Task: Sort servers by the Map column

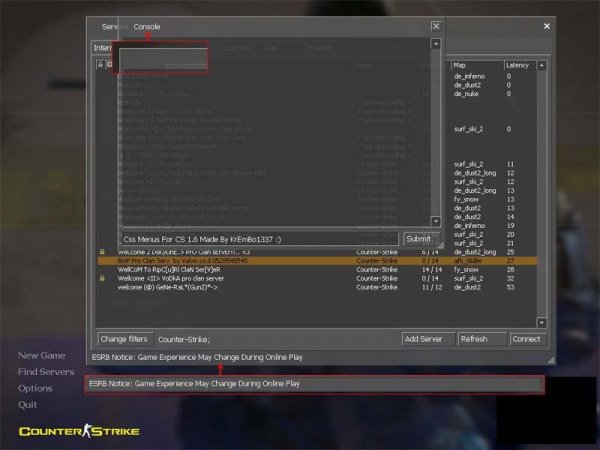Action: pyautogui.click(x=477, y=65)
